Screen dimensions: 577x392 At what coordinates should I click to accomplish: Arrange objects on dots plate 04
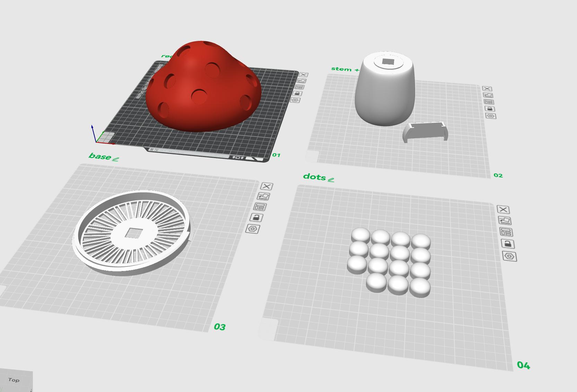[506, 232]
